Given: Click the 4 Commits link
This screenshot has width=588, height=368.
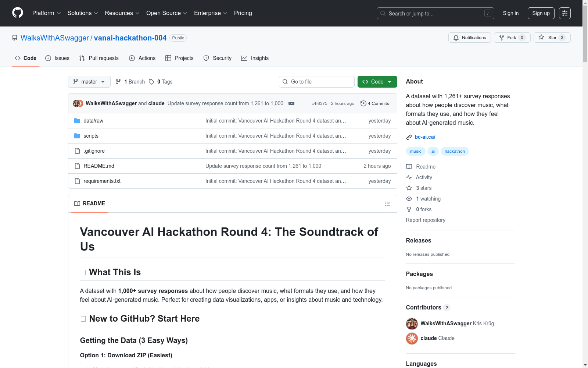Looking at the screenshot, I should pos(375,103).
